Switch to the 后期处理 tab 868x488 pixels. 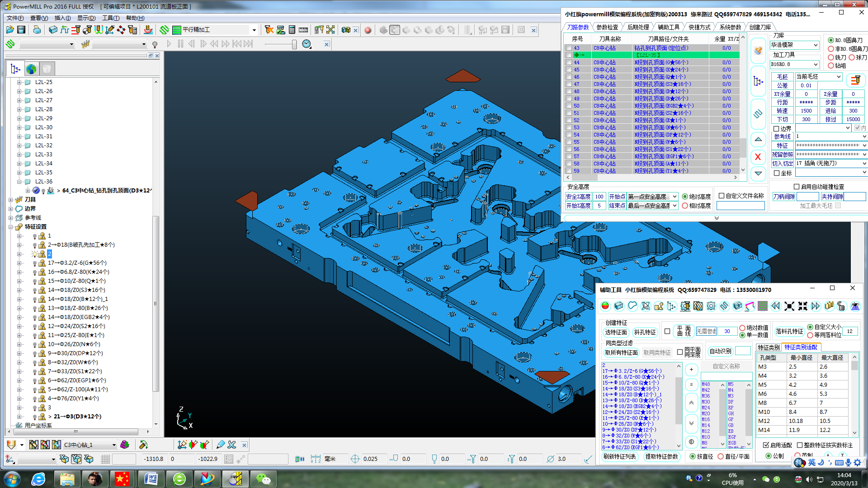tap(638, 27)
